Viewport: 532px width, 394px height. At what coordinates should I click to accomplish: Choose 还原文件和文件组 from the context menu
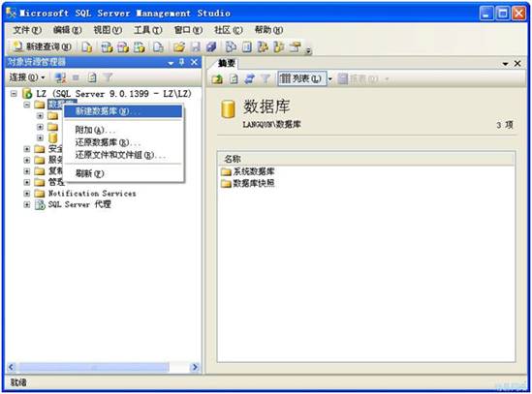coord(123,155)
